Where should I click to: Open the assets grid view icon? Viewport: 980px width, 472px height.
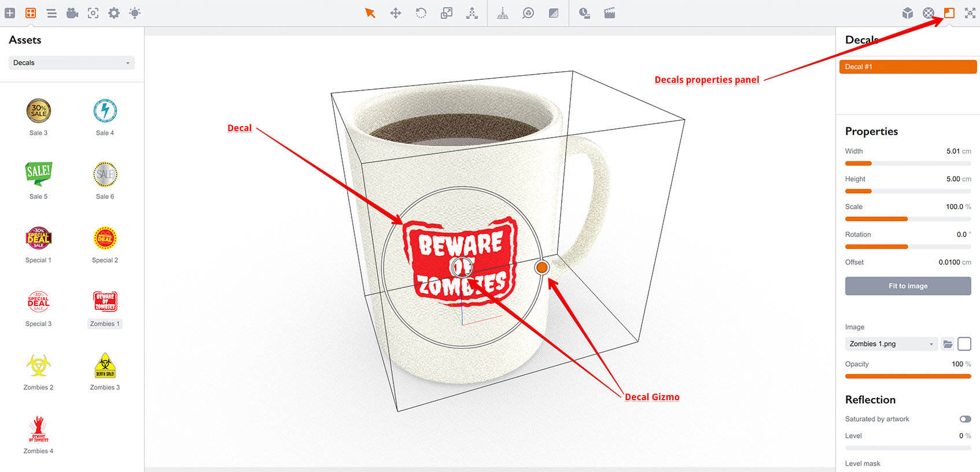click(31, 13)
